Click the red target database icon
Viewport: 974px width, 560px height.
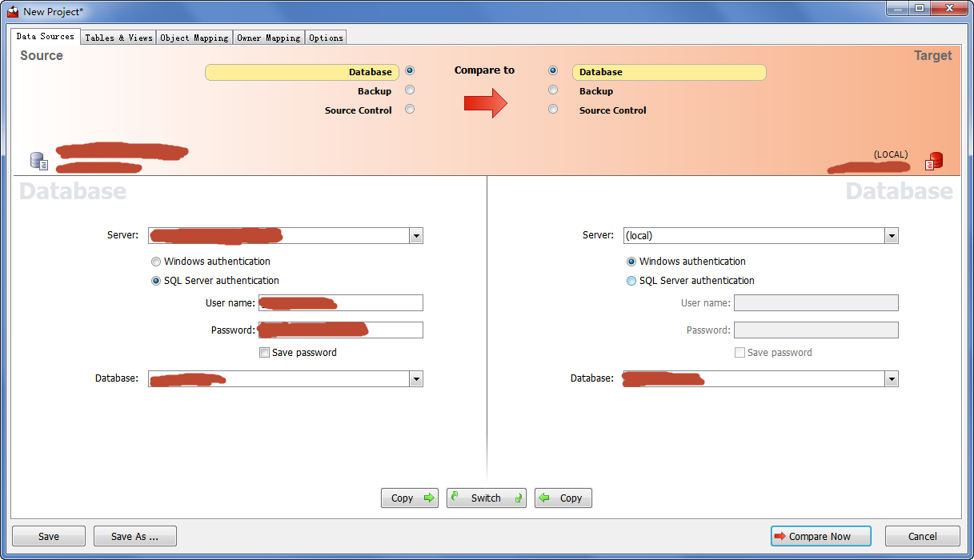point(934,161)
